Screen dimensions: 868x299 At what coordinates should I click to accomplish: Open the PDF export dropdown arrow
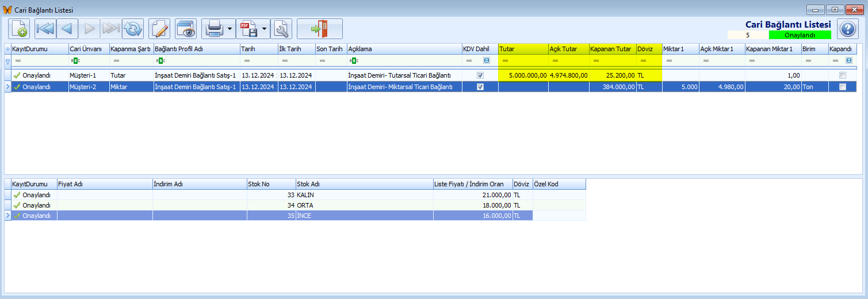[x=265, y=28]
